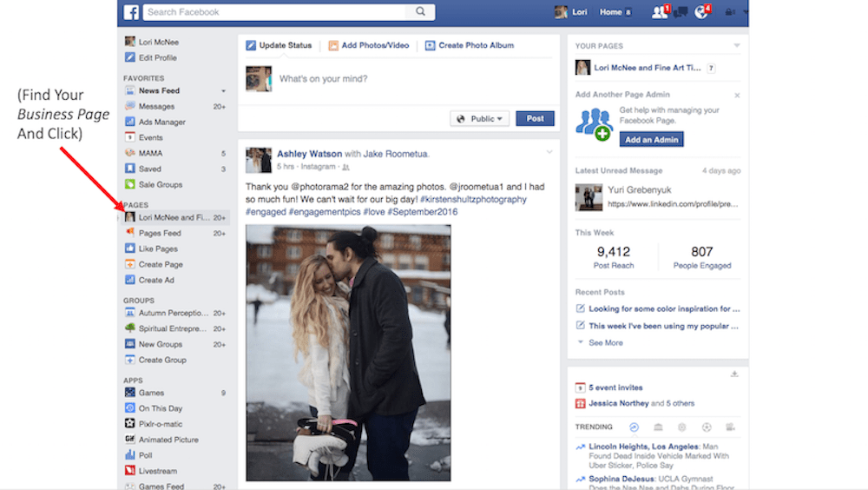The image size is (868, 490).
Task: Open Ashley Watson profile link
Action: point(310,154)
